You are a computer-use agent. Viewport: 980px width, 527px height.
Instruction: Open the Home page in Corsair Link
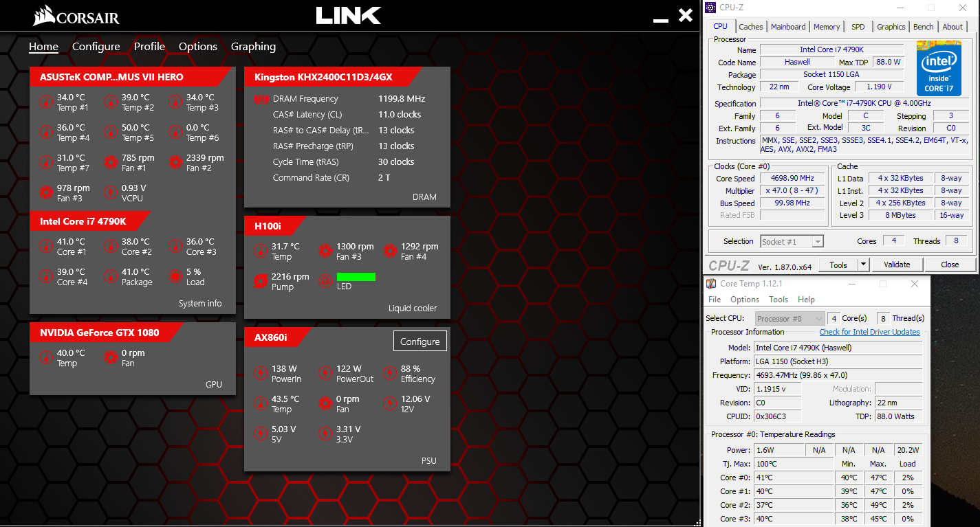point(43,47)
